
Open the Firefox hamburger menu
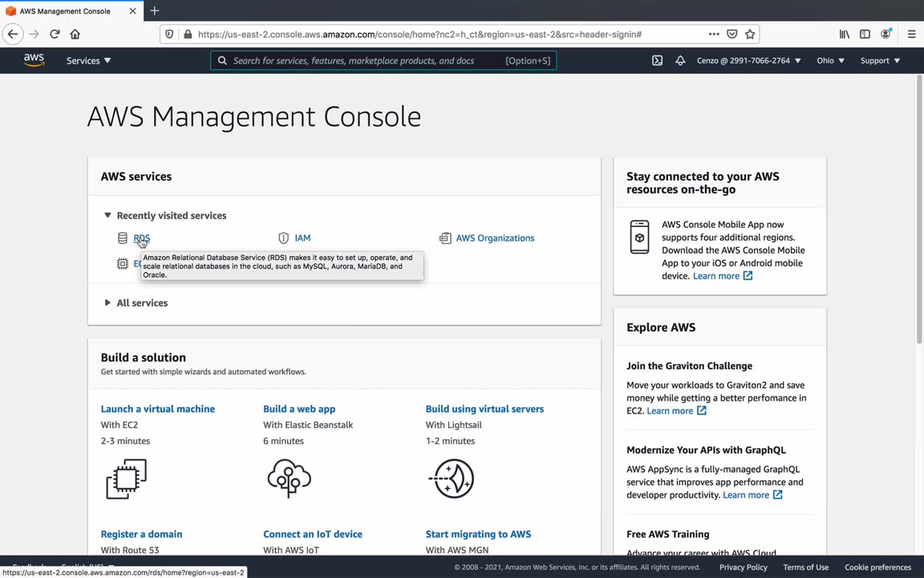pos(911,35)
